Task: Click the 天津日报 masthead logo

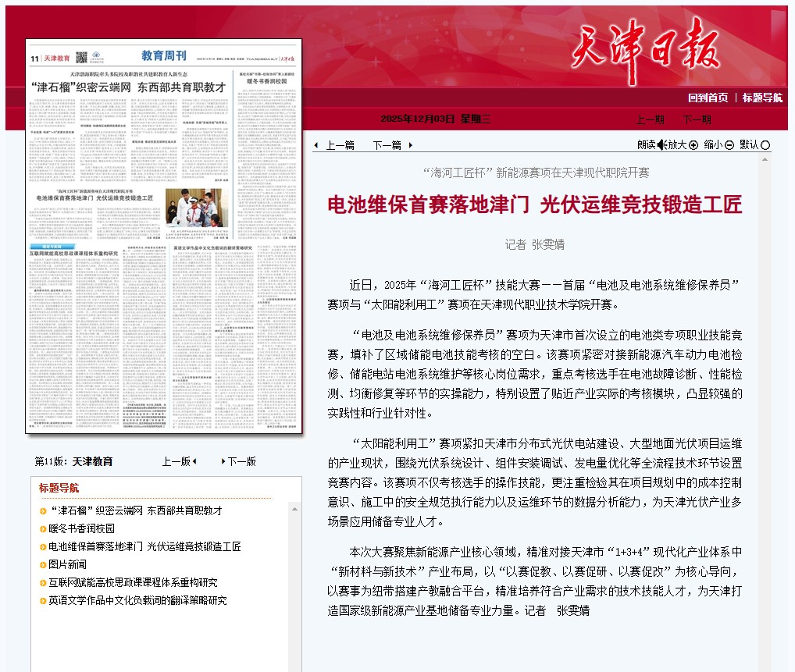Action: (645, 52)
